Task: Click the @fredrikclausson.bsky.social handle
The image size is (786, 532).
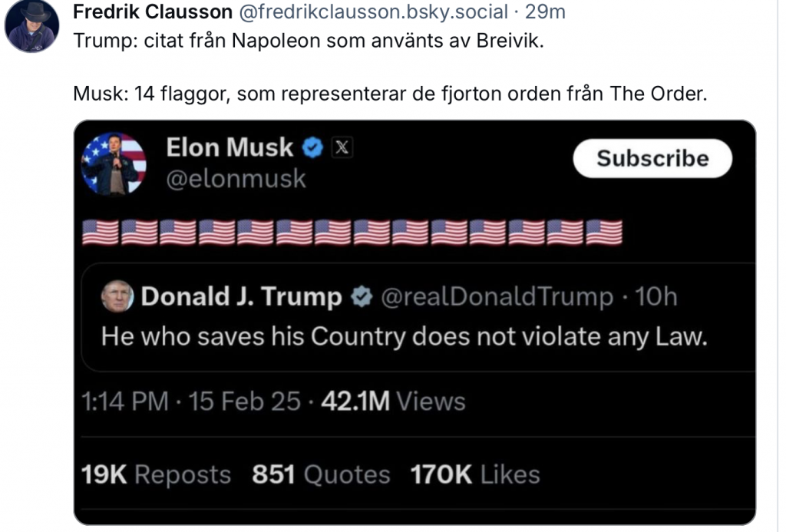Action: (373, 12)
